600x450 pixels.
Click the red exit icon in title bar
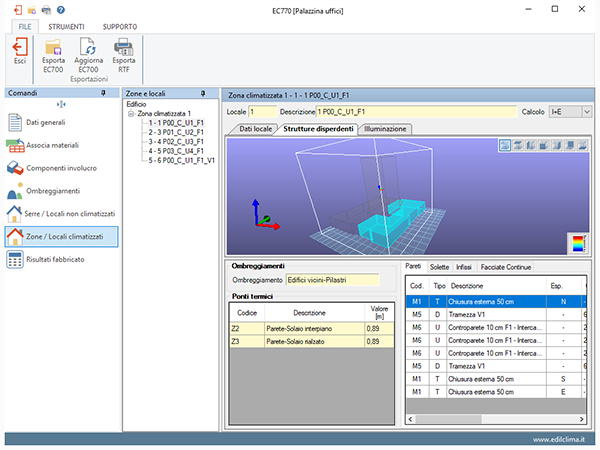coord(18,10)
